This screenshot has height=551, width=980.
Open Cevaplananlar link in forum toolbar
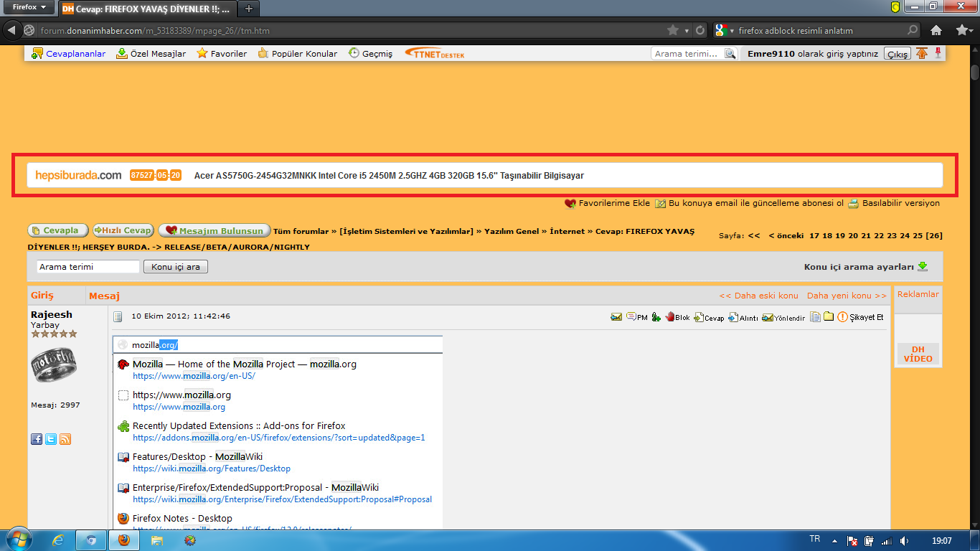[x=69, y=54]
